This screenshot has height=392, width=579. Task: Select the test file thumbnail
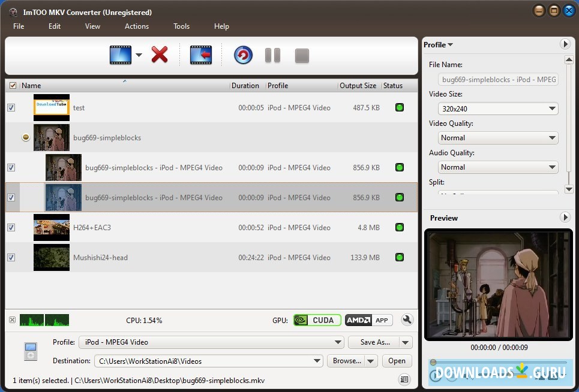[x=52, y=107]
